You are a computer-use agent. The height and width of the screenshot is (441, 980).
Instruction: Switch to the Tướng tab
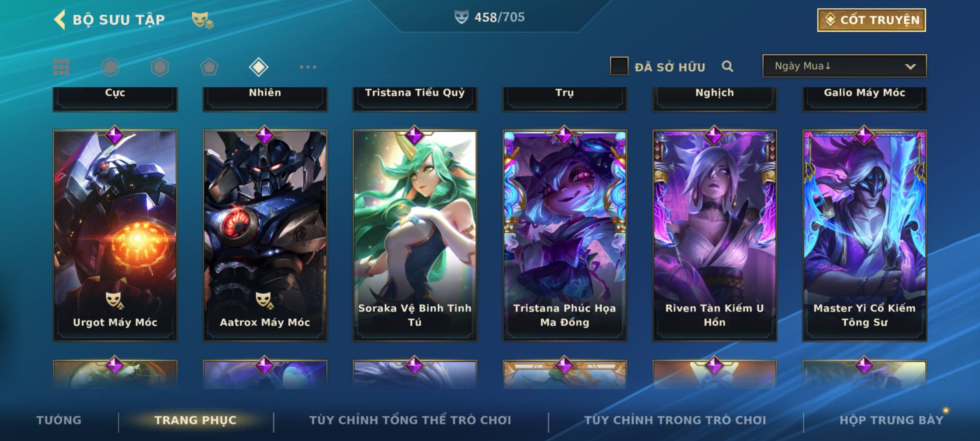[x=59, y=420]
